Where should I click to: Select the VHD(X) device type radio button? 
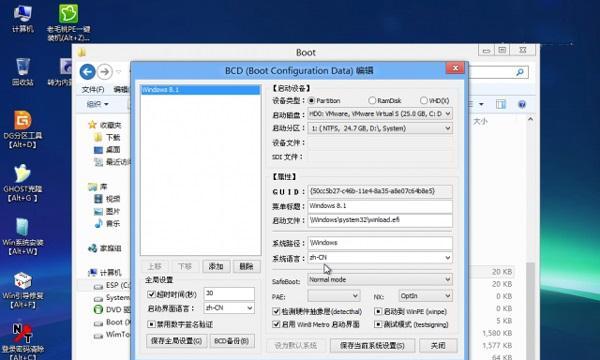pos(424,101)
